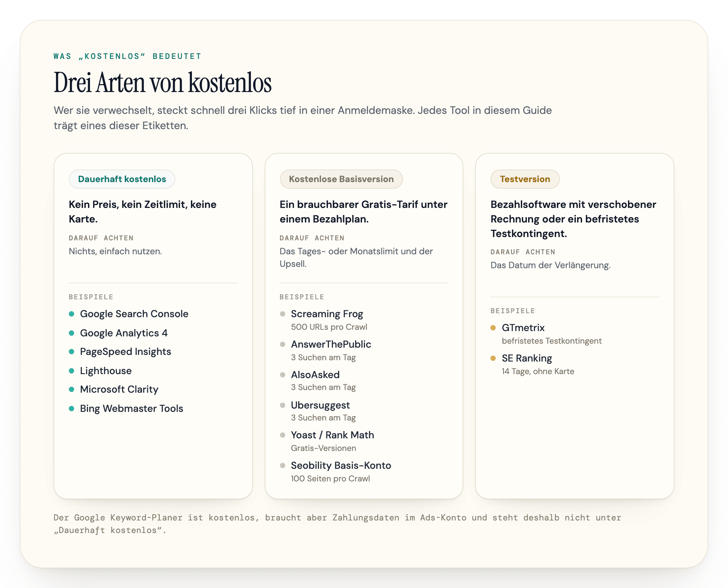Screen dimensions: 728x588
Task: Select the "SE Ranking" entry
Action: coord(526,358)
